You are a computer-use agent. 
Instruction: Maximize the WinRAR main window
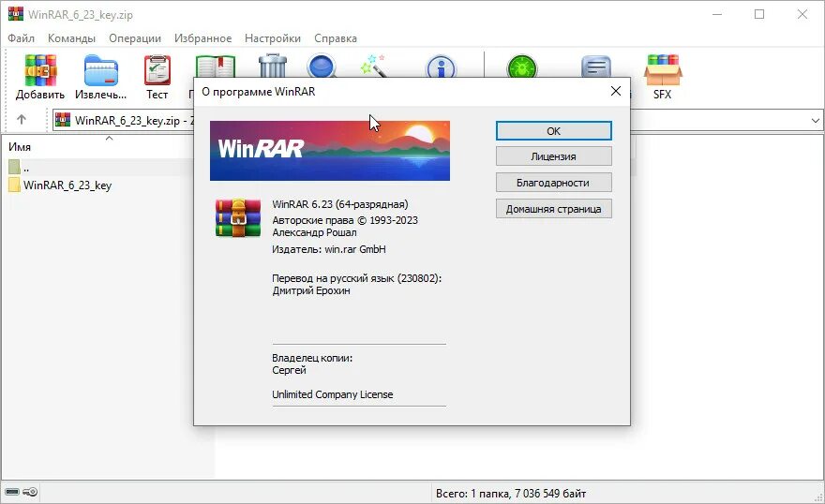click(x=759, y=14)
